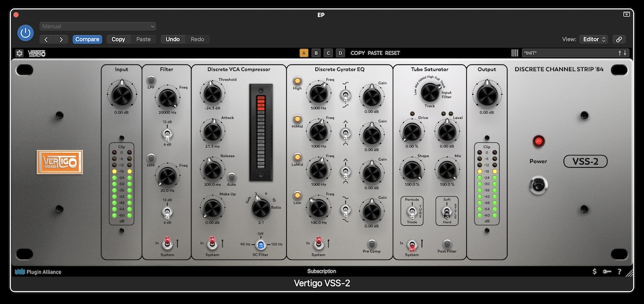This screenshot has height=304, width=644.
Task: Toggle the HPF filter button
Action: (151, 158)
